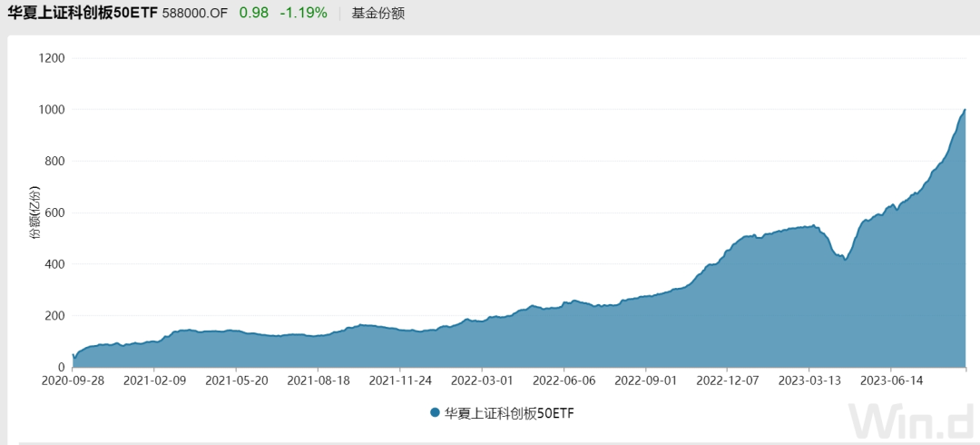The image size is (980, 445).
Task: Click the x-axis date 2021-05-20
Action: [x=236, y=380]
